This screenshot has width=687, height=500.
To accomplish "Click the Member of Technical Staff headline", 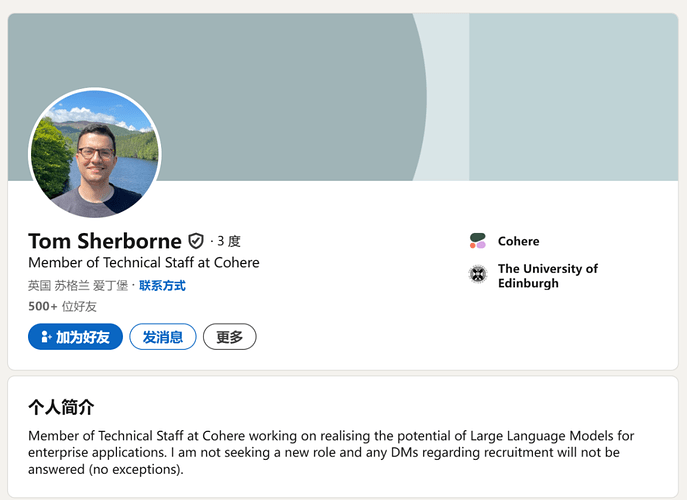I will click(144, 262).
